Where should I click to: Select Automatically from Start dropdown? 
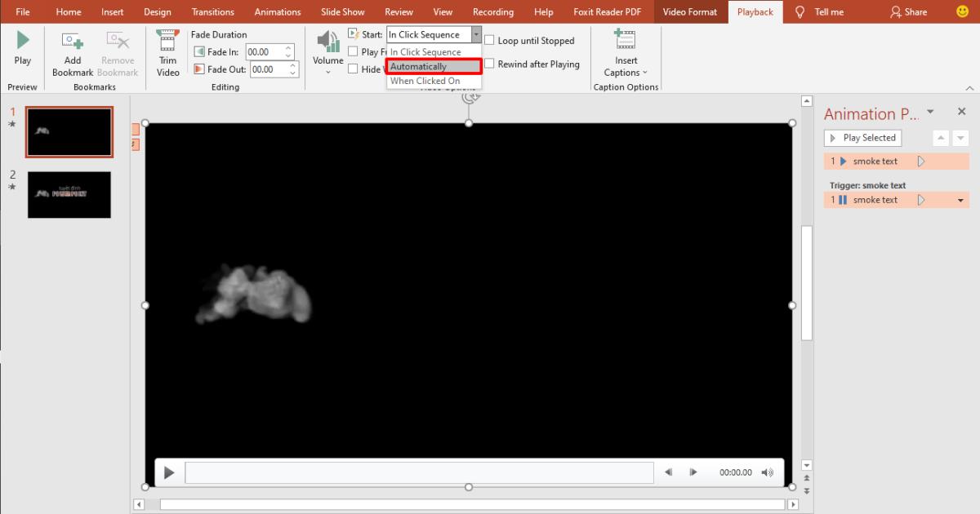(x=434, y=66)
